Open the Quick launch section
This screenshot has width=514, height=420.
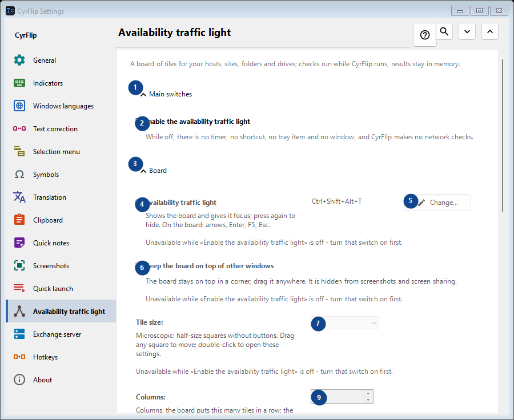61,288
